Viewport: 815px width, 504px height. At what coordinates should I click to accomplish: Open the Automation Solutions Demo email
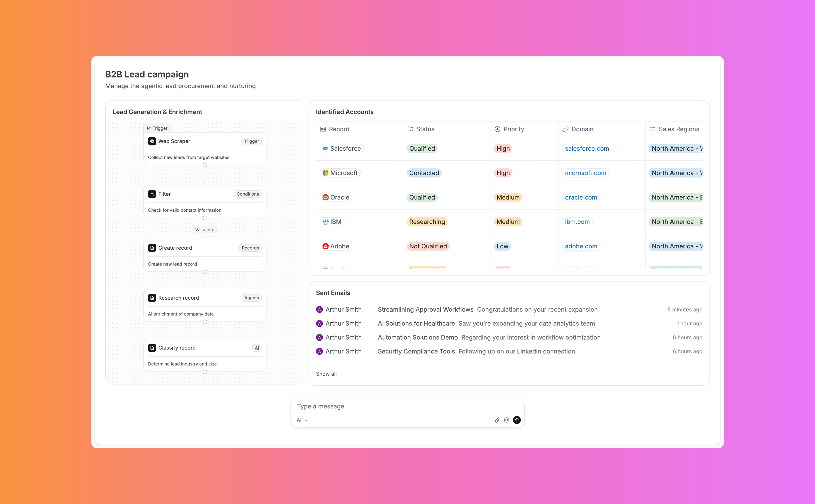point(509,337)
